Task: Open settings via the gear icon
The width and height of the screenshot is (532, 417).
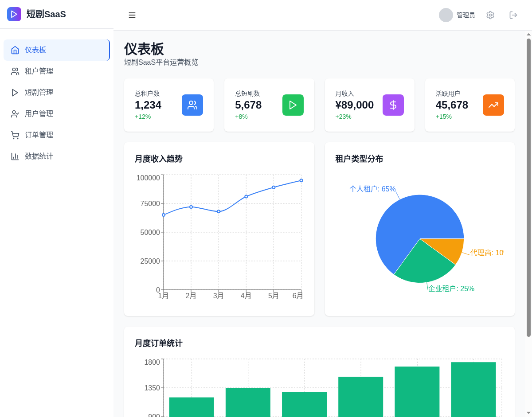Action: coord(490,15)
